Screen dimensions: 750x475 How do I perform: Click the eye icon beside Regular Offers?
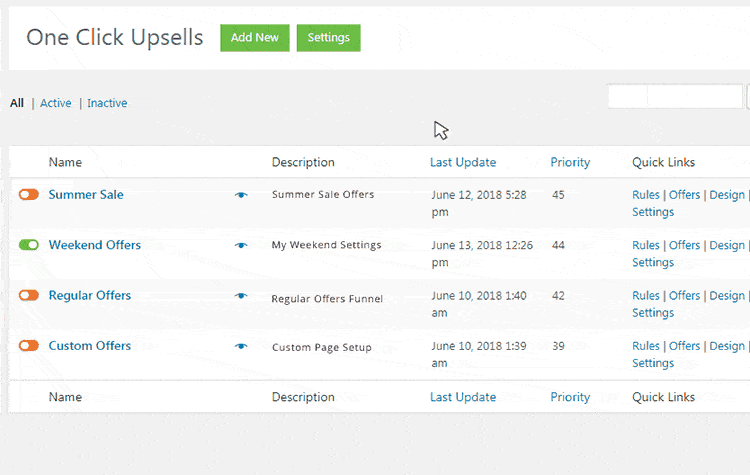tap(241, 296)
